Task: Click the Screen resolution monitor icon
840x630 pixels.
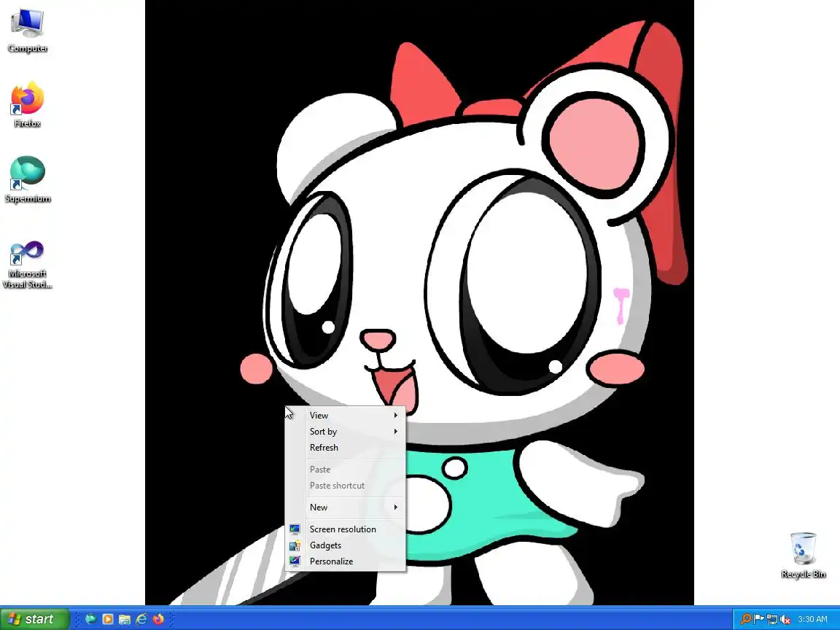Action: [x=295, y=529]
